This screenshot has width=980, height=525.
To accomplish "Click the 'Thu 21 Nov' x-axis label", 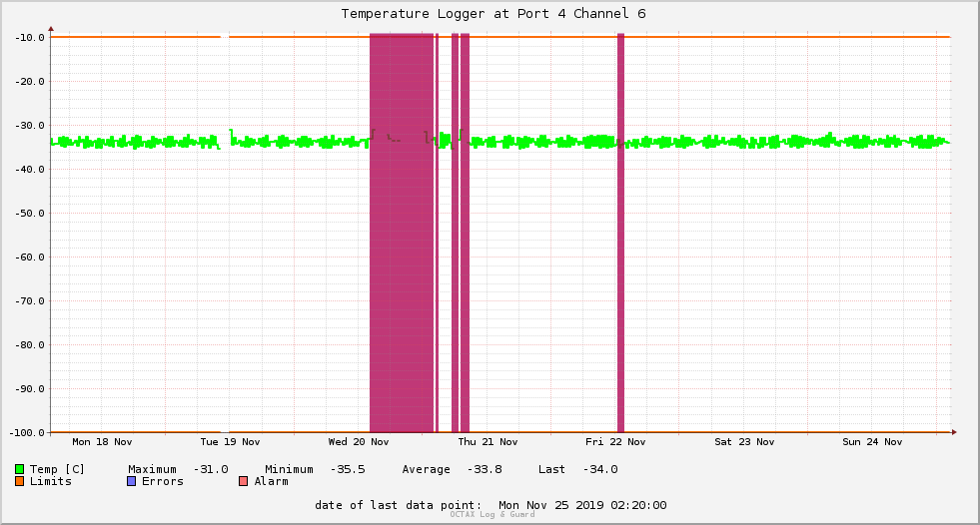I will [x=488, y=442].
